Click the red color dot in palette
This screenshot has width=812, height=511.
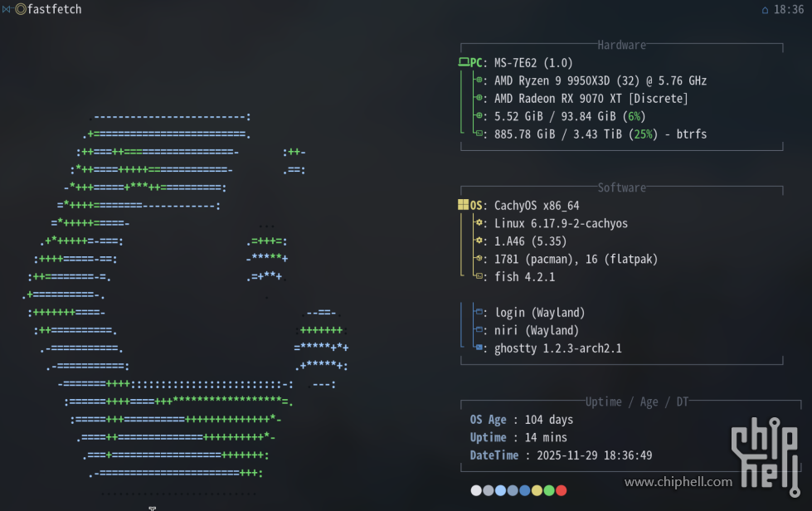[562, 490]
